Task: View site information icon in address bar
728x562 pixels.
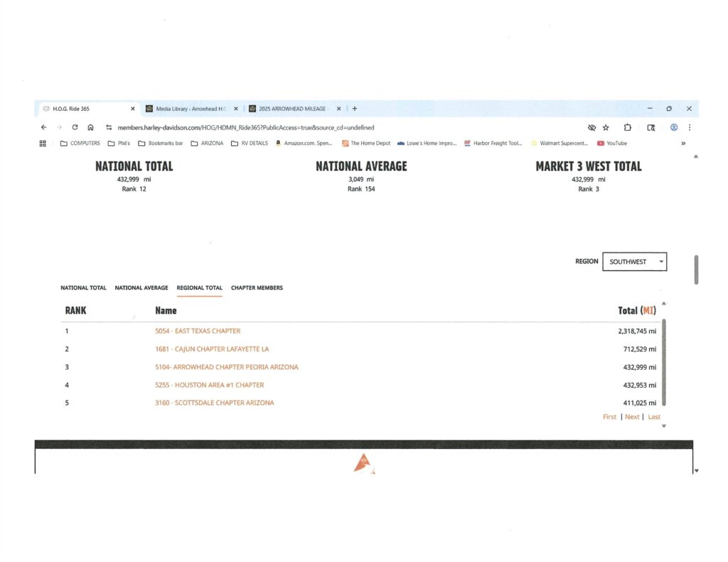Action: (x=109, y=127)
